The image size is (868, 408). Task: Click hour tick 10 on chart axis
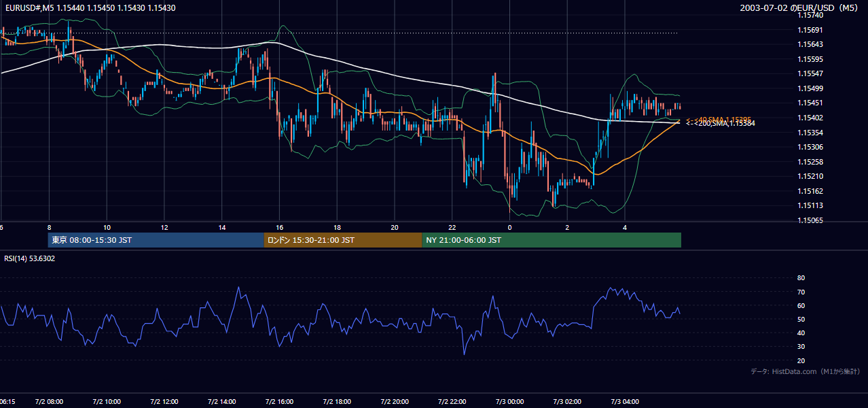(107, 228)
